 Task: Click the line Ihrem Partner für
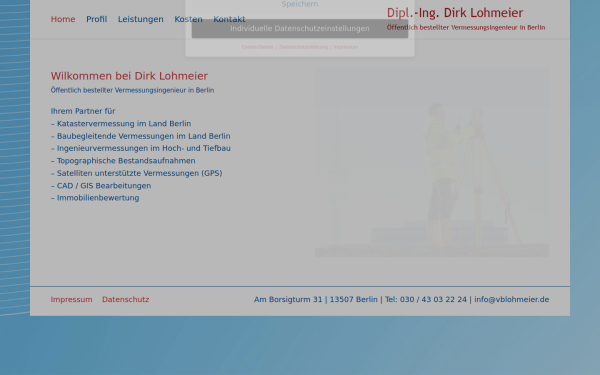tap(83, 111)
